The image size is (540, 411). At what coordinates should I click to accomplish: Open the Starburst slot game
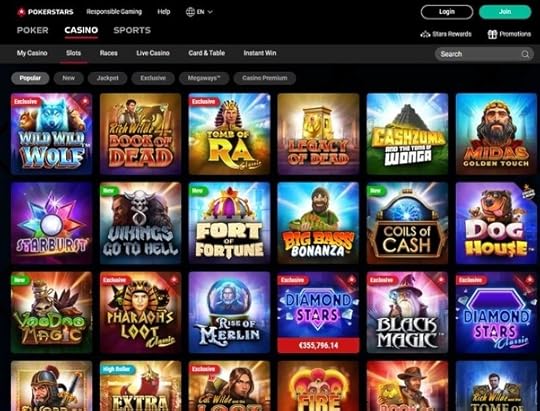click(51, 223)
